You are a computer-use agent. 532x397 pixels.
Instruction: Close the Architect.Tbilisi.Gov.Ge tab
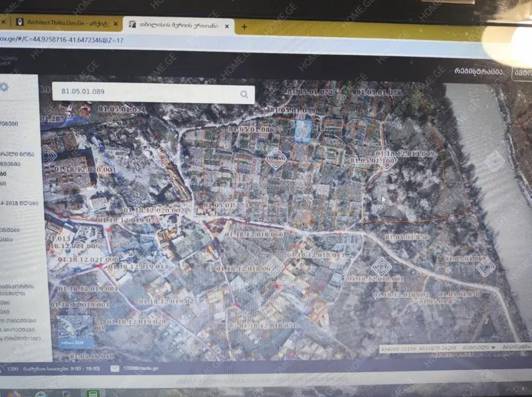116,24
